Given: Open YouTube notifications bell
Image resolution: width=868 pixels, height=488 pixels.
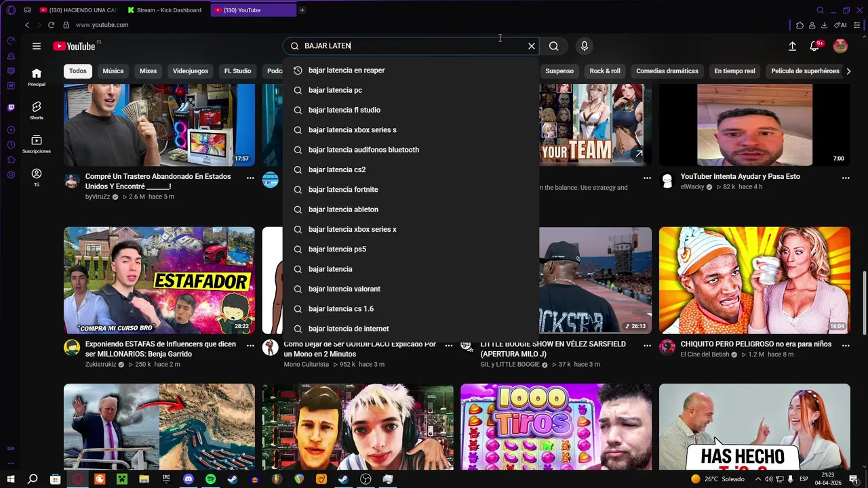Looking at the screenshot, I should coord(815,46).
